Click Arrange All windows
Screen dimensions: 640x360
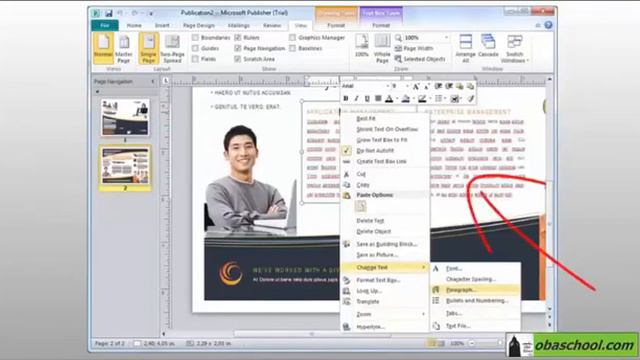click(x=466, y=49)
